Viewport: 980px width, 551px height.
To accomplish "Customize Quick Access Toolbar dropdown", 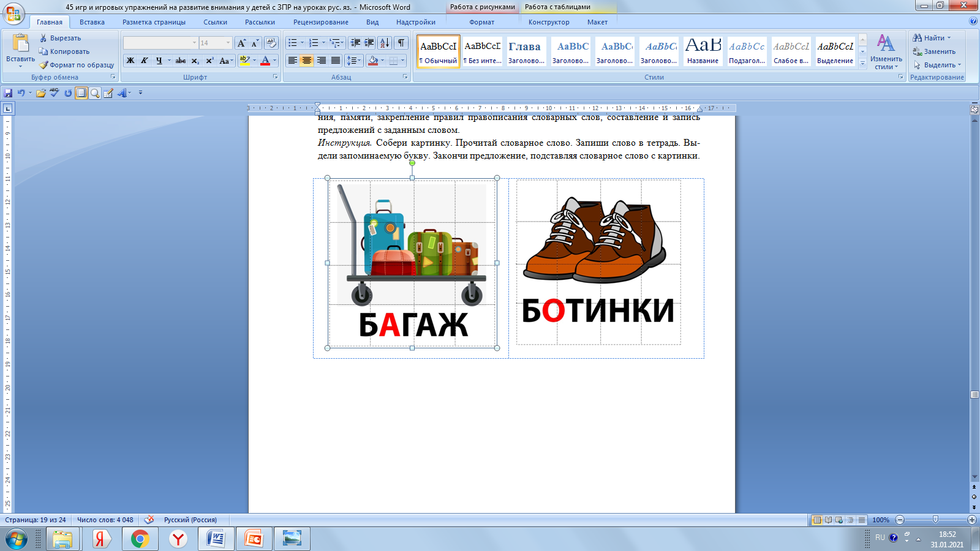I will pyautogui.click(x=140, y=93).
